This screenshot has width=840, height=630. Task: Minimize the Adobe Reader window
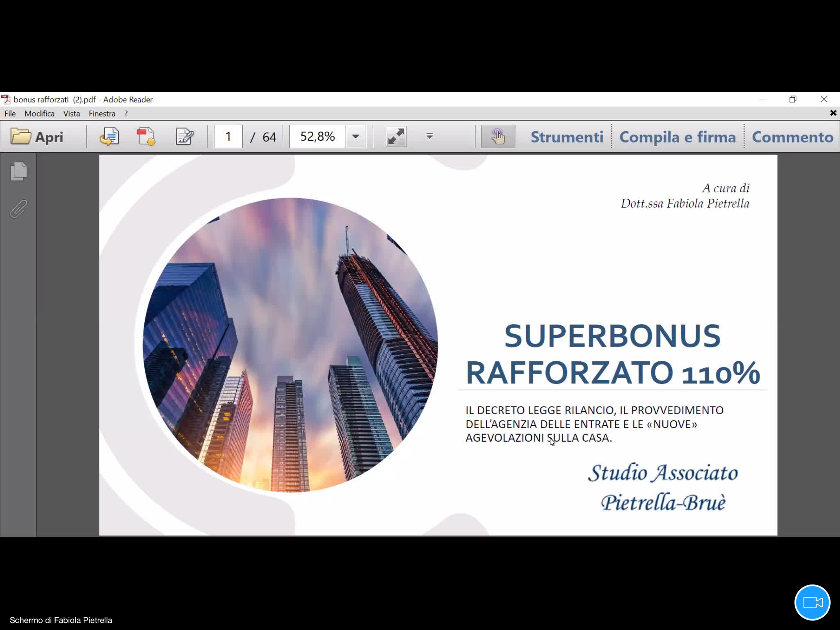tap(762, 99)
